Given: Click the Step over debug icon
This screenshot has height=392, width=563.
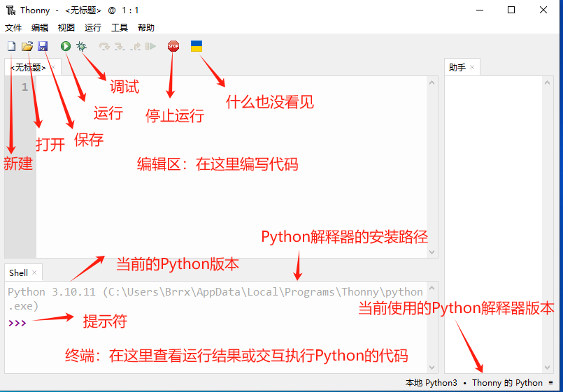Looking at the screenshot, I should (104, 46).
